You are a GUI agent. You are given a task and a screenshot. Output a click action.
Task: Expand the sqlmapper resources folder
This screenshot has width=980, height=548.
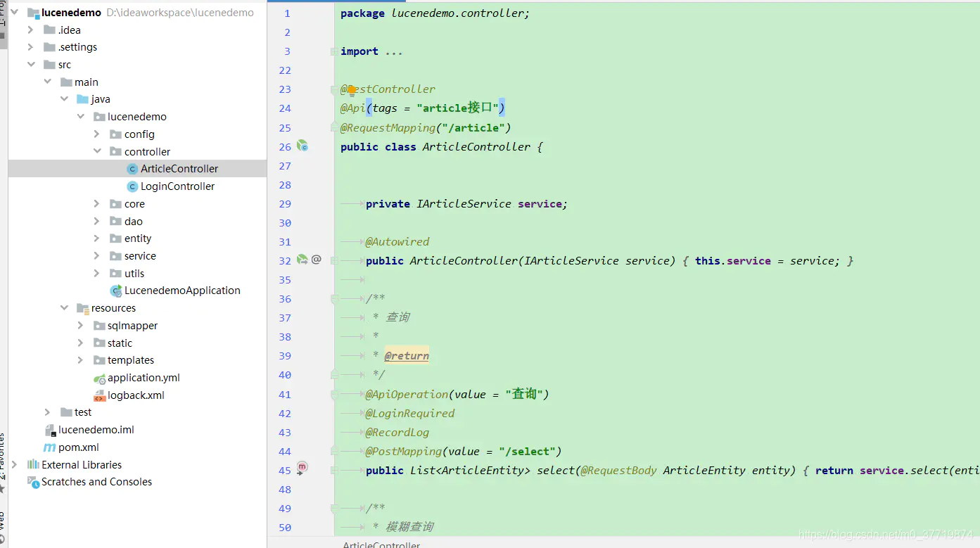(x=80, y=326)
